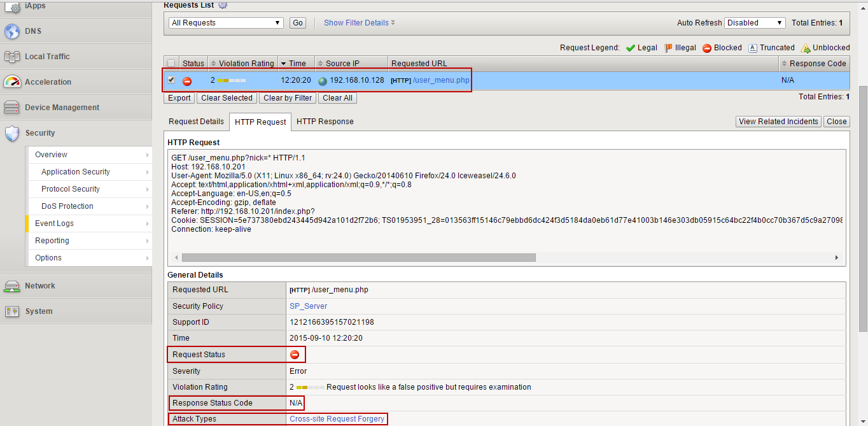Uncheck the /user_menu.php request row checkbox
868x426 pixels.
tap(171, 80)
